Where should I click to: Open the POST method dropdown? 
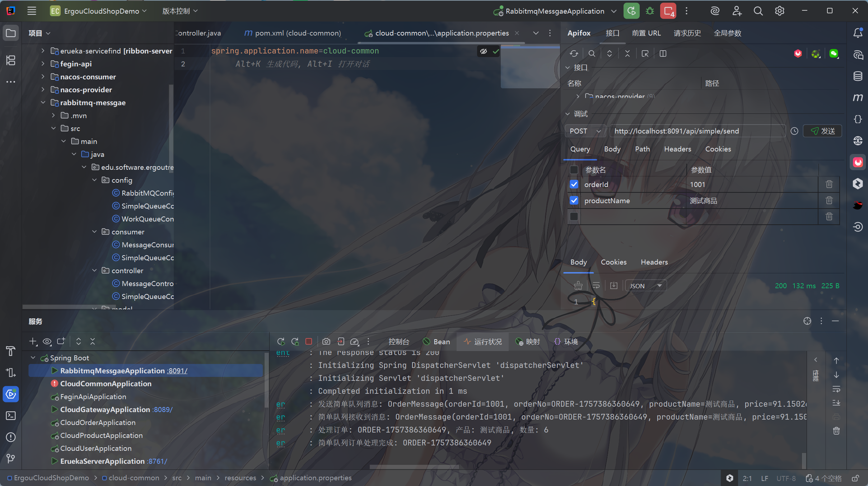coord(585,131)
